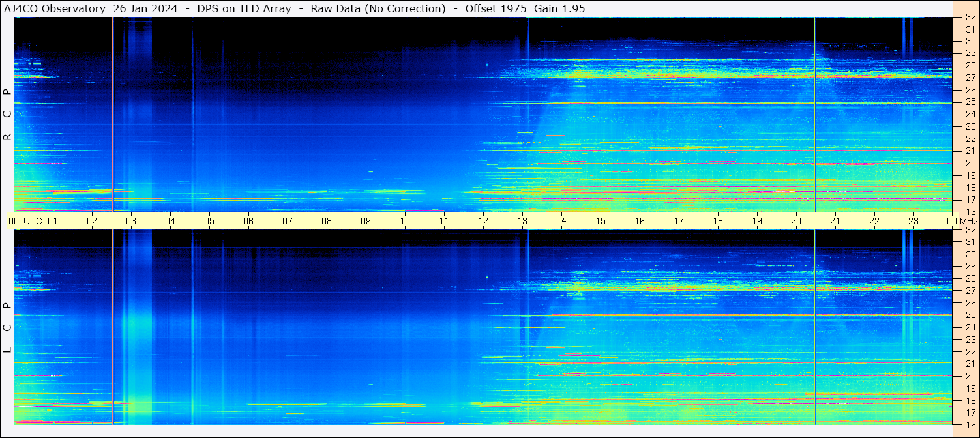Click hour label 21 on the time axis
The height and width of the screenshot is (438, 980).
tap(835, 221)
